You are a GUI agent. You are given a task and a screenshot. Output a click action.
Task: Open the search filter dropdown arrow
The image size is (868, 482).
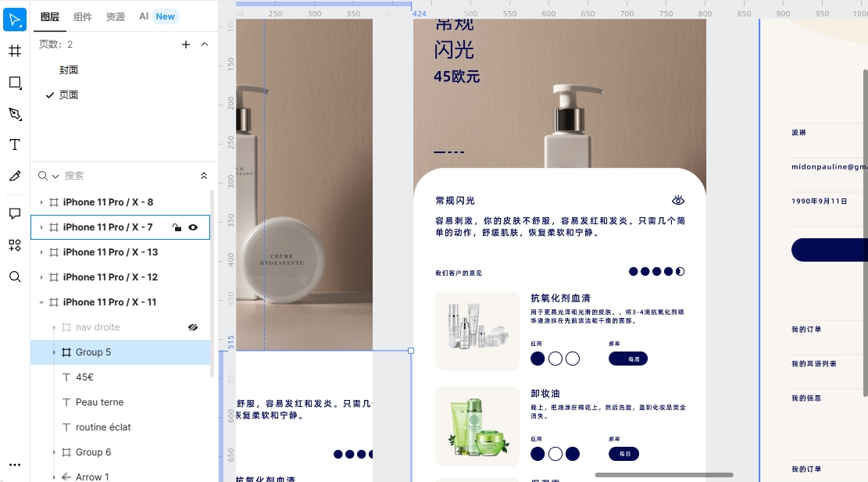click(55, 177)
